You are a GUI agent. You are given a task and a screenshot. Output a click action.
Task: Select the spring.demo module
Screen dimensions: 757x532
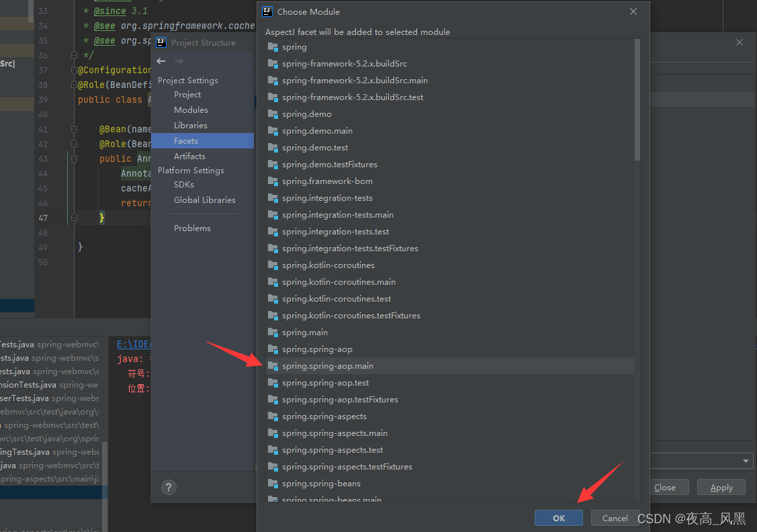coord(449,114)
